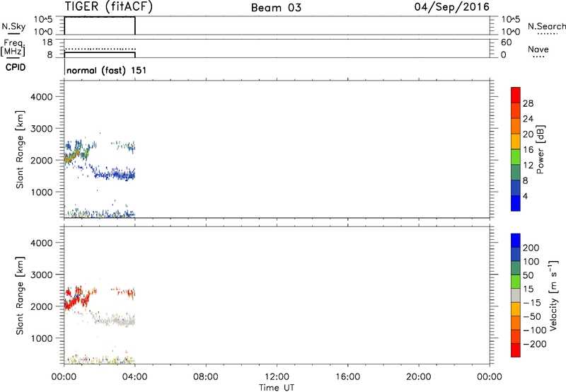
Task: Click the date '04/Sep/2016' in header
Action: coord(452,6)
